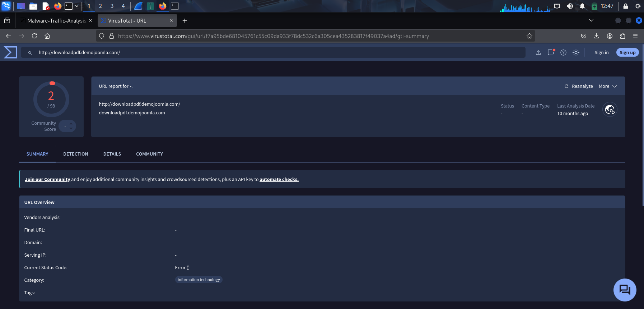644x309 pixels.
Task: Open the extensions puzzle icon
Action: 622,36
